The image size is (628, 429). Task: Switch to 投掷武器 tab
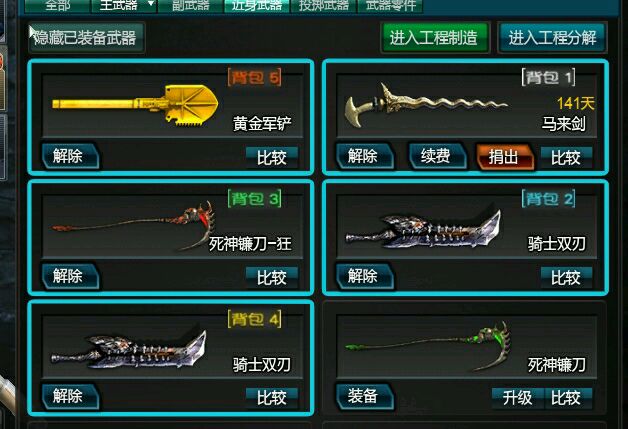point(323,6)
